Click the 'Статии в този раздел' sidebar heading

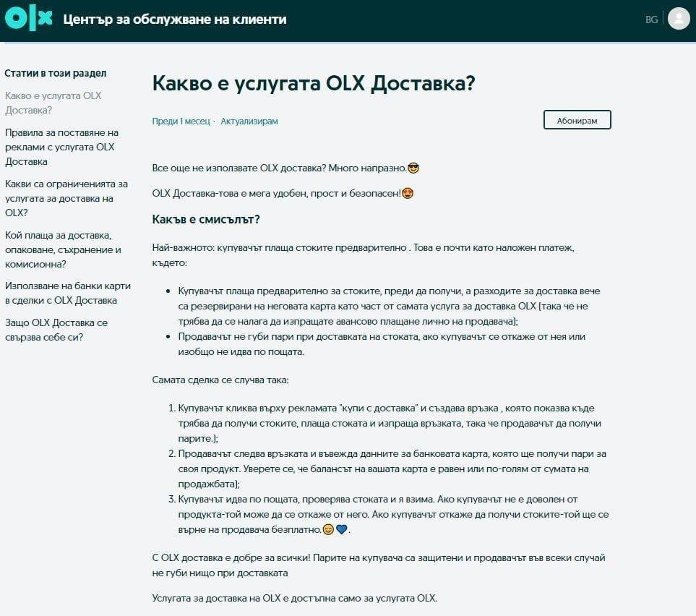55,73
